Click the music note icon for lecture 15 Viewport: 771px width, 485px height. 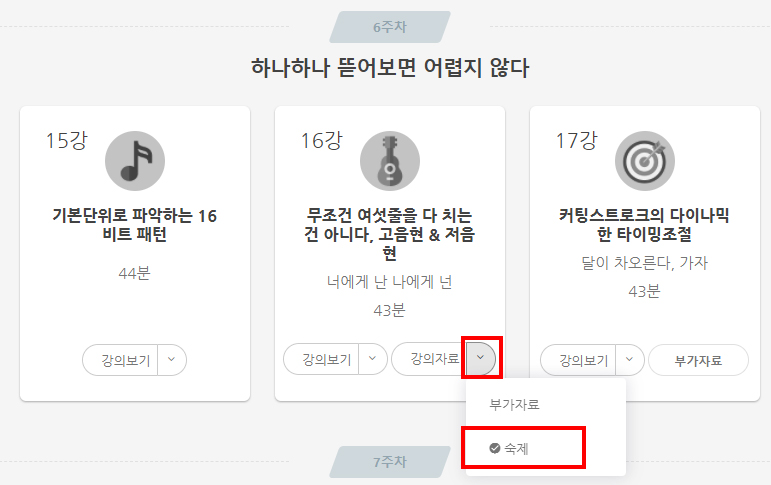pyautogui.click(x=135, y=161)
